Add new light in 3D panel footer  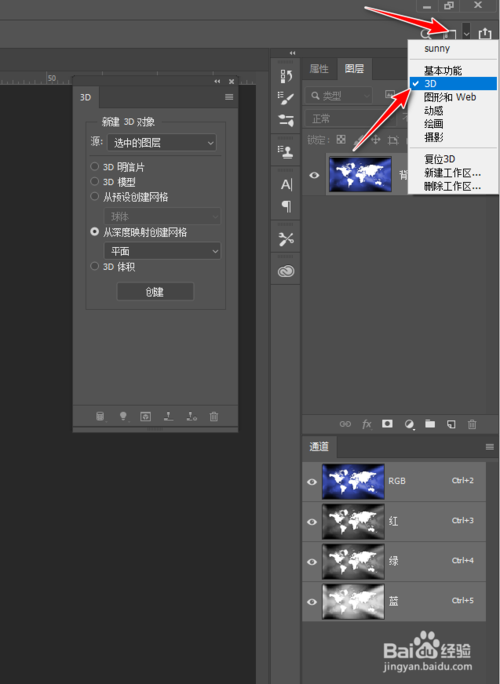coord(123,417)
